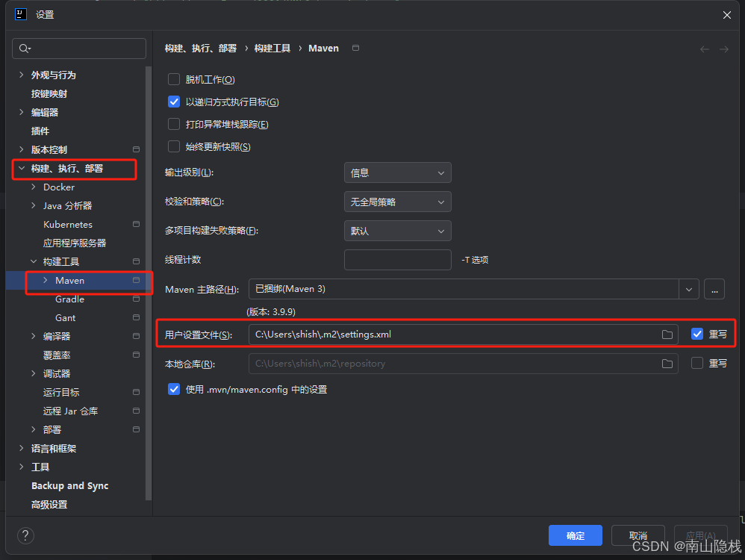Open help with the question mark icon
745x560 pixels.
pyautogui.click(x=25, y=536)
